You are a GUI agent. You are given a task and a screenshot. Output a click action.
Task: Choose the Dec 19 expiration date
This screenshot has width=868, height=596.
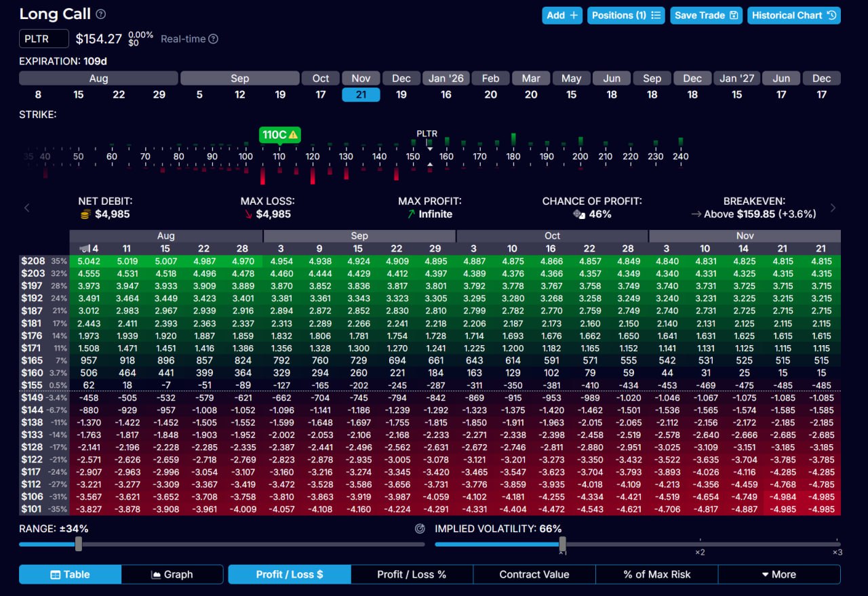pyautogui.click(x=401, y=94)
